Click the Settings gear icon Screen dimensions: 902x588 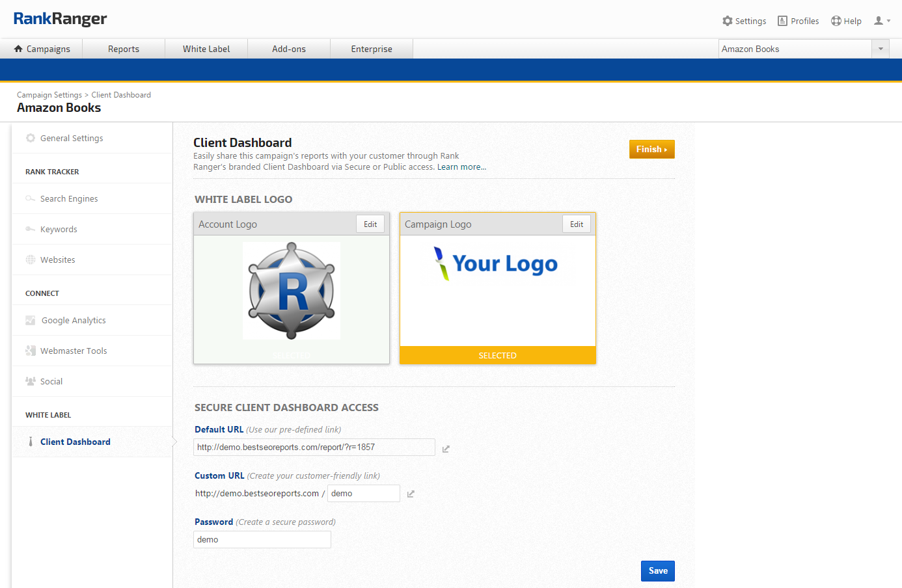pos(728,21)
